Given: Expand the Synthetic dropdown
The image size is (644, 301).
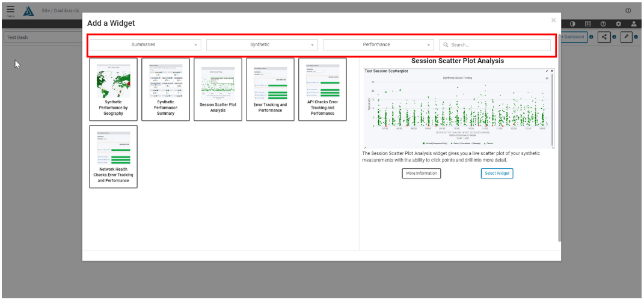Looking at the screenshot, I should click(x=261, y=45).
